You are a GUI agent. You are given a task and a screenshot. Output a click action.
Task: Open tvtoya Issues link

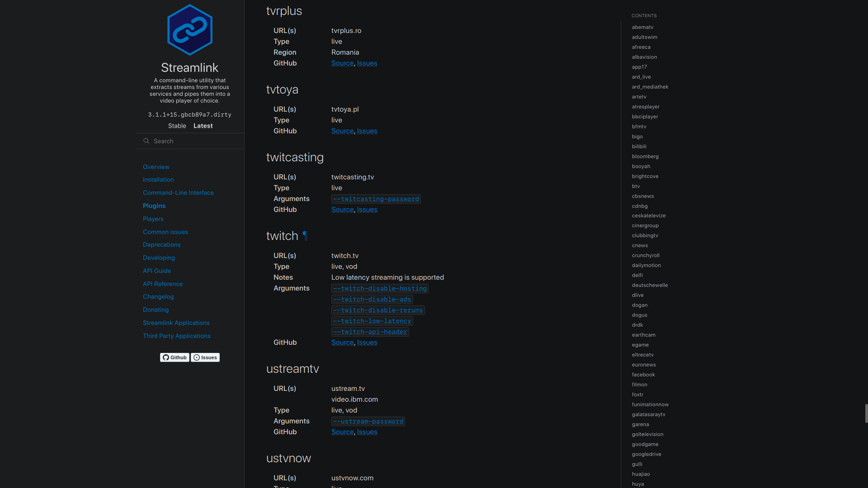click(367, 131)
